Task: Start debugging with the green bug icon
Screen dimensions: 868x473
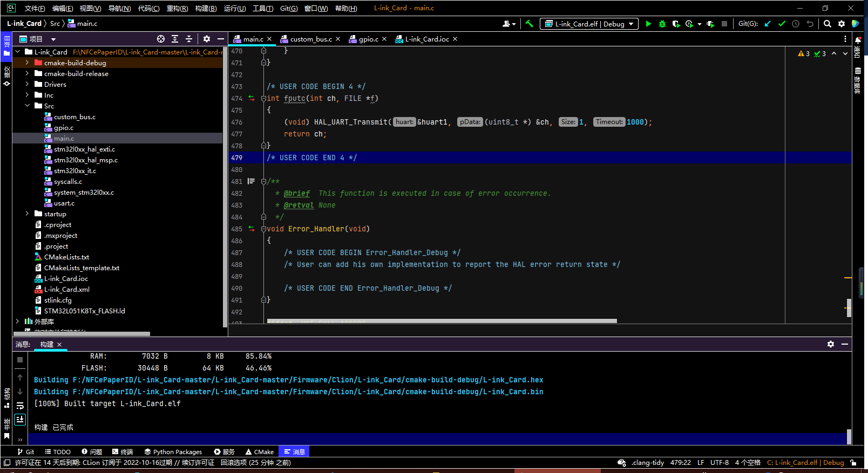Action: coord(662,24)
